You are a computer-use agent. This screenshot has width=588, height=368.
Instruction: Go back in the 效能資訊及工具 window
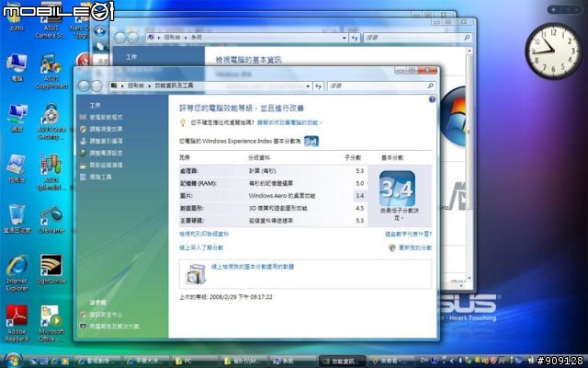coord(84,86)
